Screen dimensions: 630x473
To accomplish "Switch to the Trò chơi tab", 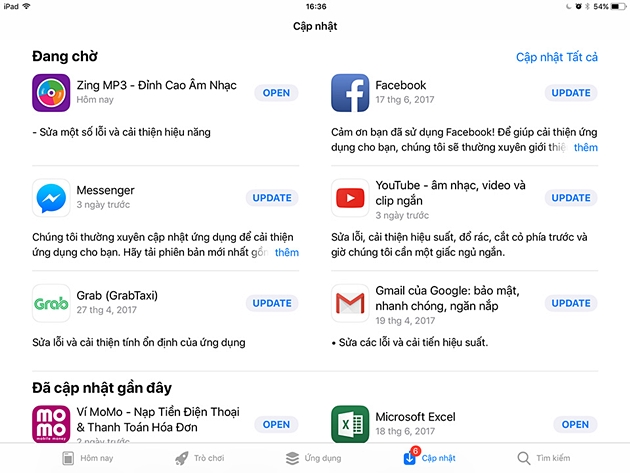I will [x=200, y=458].
